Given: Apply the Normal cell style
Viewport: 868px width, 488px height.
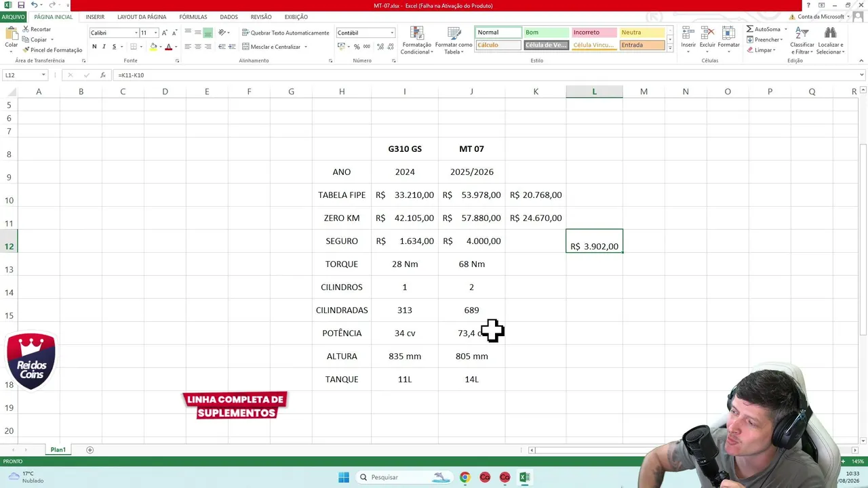Looking at the screenshot, I should click(498, 33).
